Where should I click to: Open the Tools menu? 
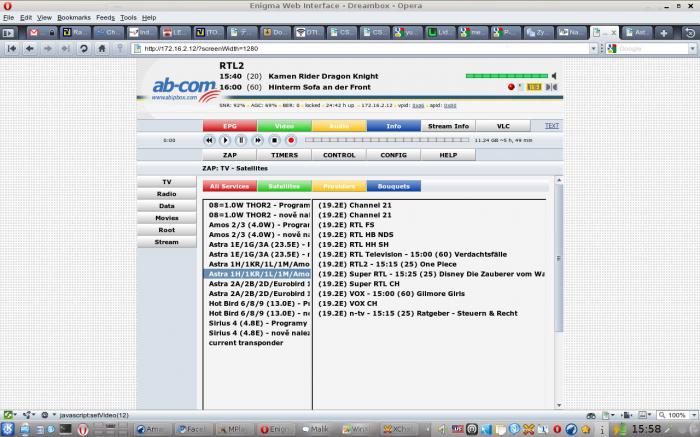pos(128,17)
